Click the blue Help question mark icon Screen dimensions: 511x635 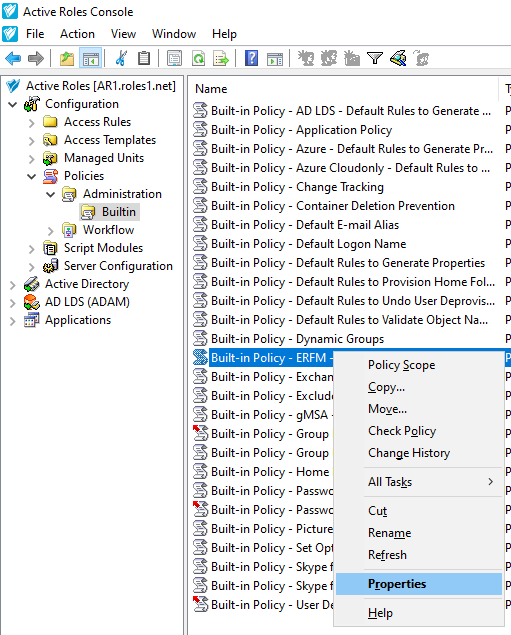coord(251,58)
